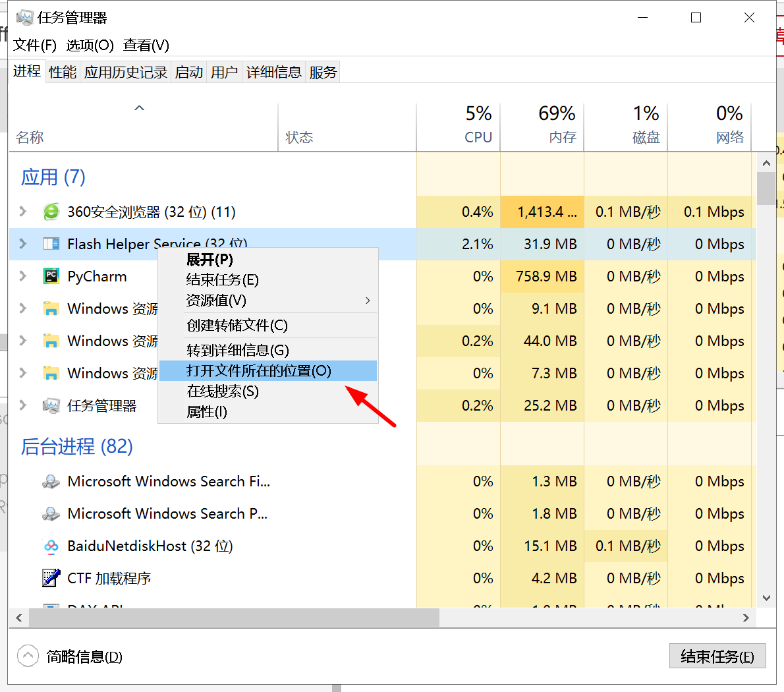The image size is (784, 692).
Task: Sort by the 磁盘 column header
Action: point(626,127)
